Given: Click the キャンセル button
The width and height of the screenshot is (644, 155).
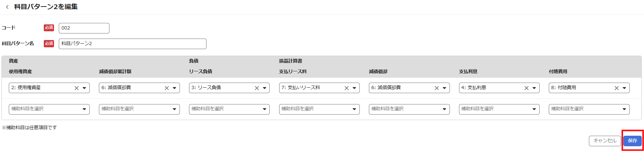Looking at the screenshot, I should [605, 141].
